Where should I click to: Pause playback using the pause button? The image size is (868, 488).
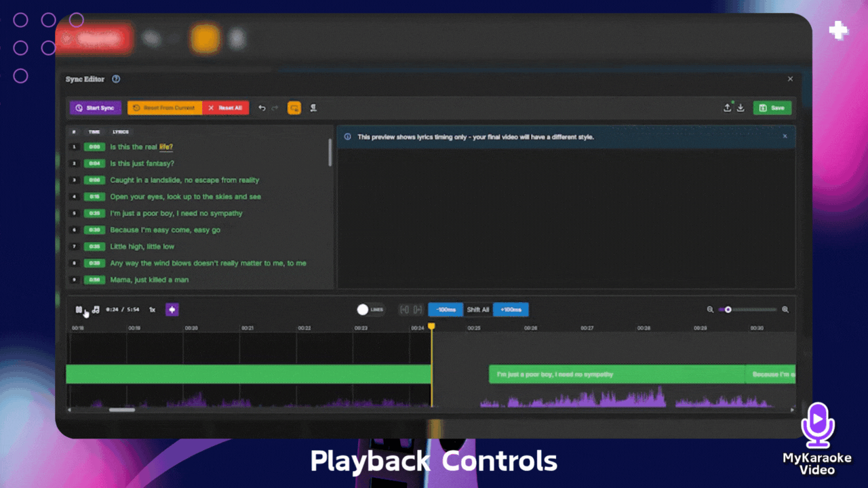pos(79,310)
